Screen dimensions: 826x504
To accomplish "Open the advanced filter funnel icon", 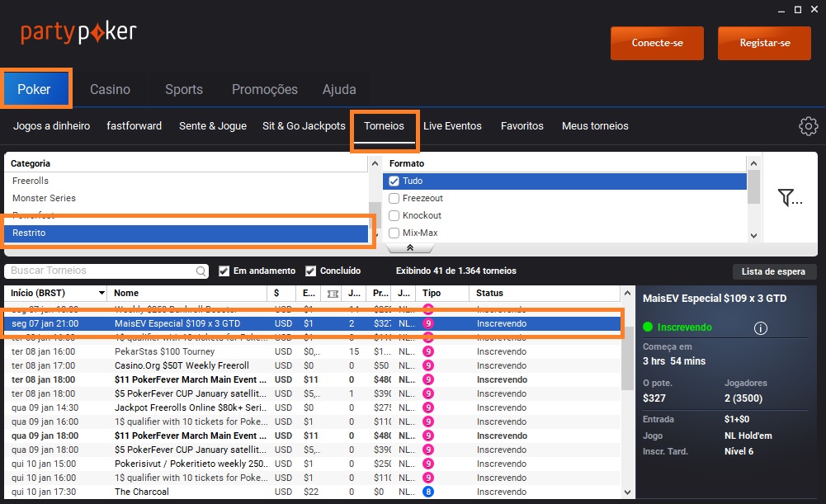I will coord(790,197).
